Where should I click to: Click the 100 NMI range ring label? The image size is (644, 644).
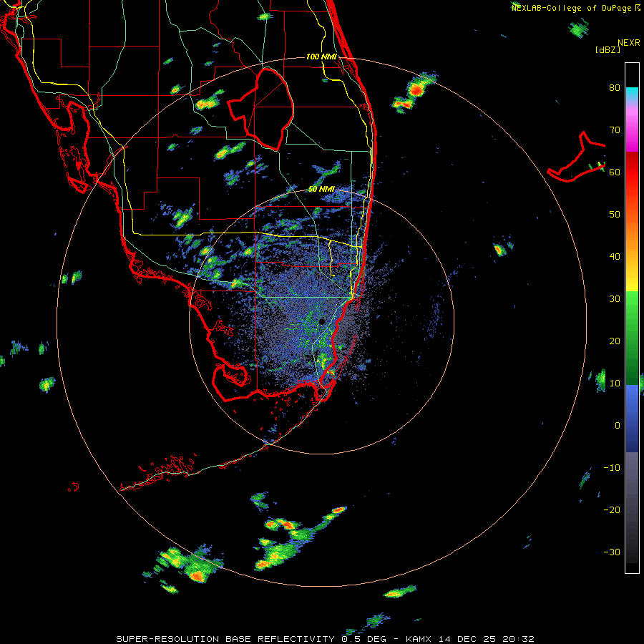point(321,57)
